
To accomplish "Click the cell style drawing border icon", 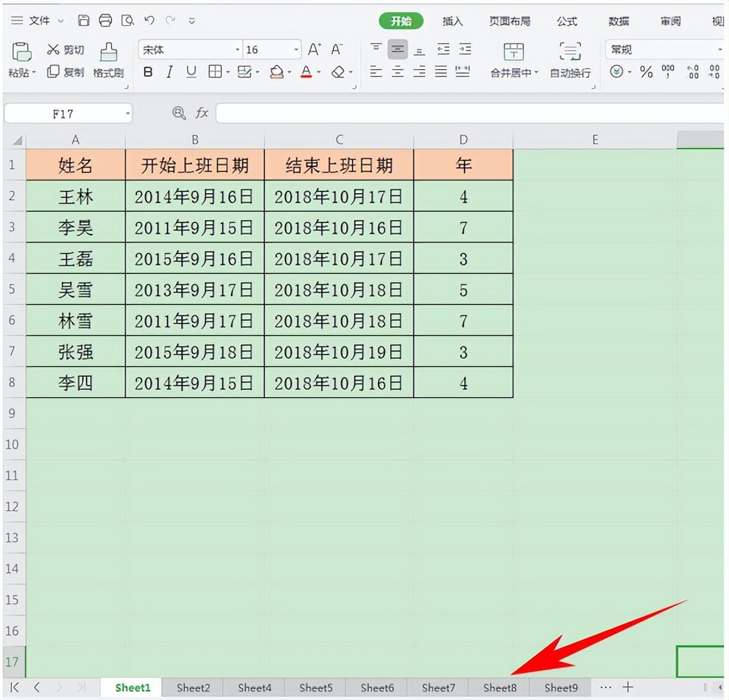I will point(245,72).
